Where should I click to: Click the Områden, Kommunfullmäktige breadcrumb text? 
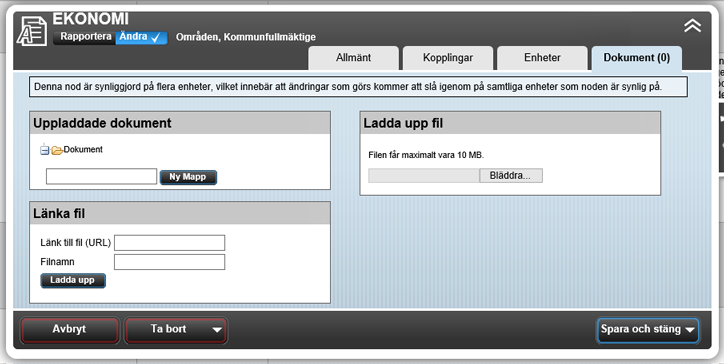pos(246,37)
